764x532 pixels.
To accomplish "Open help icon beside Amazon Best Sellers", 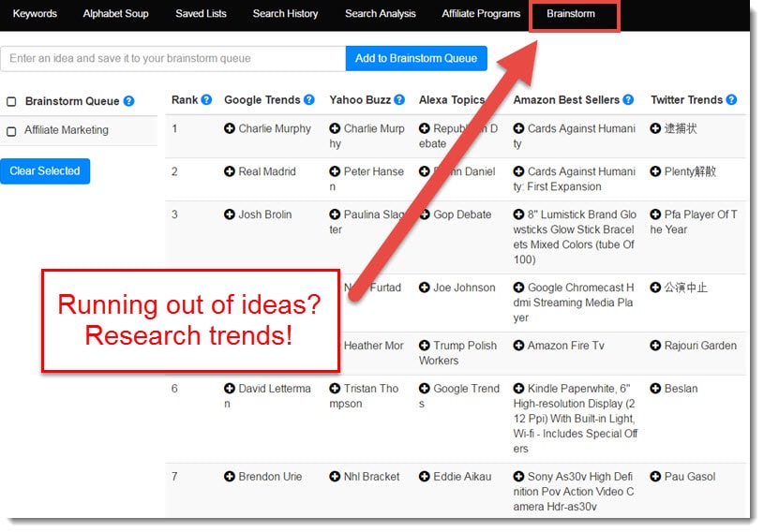I will [x=628, y=100].
